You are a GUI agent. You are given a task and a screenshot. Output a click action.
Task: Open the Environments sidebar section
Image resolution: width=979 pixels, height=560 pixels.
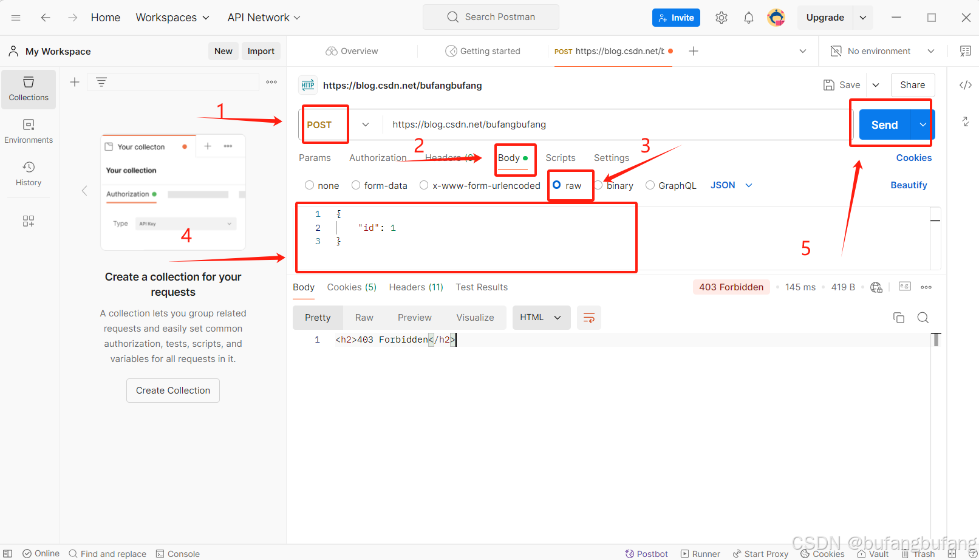[x=29, y=132]
